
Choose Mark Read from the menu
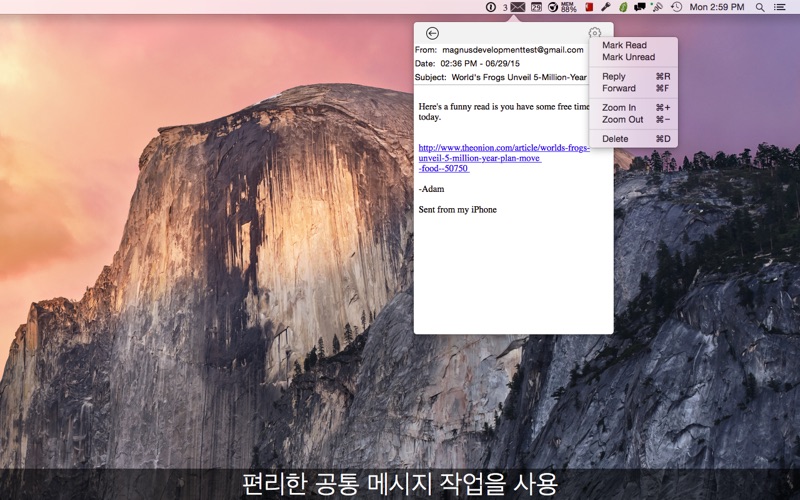[x=633, y=45]
